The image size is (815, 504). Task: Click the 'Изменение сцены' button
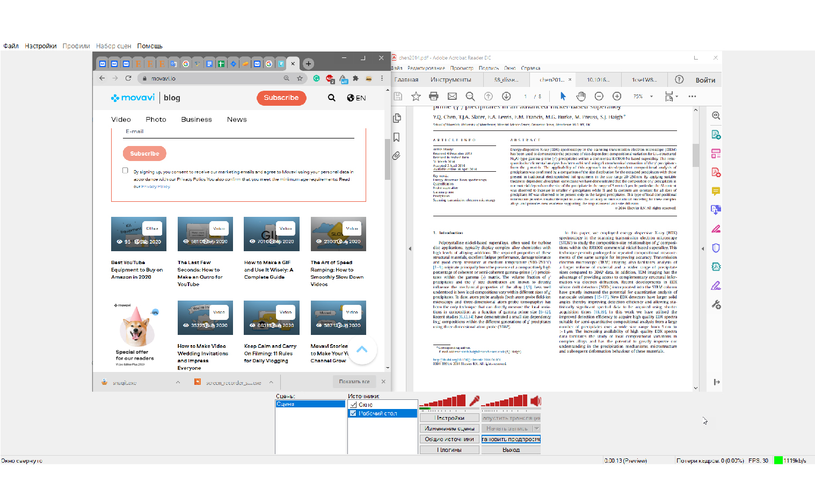click(449, 428)
